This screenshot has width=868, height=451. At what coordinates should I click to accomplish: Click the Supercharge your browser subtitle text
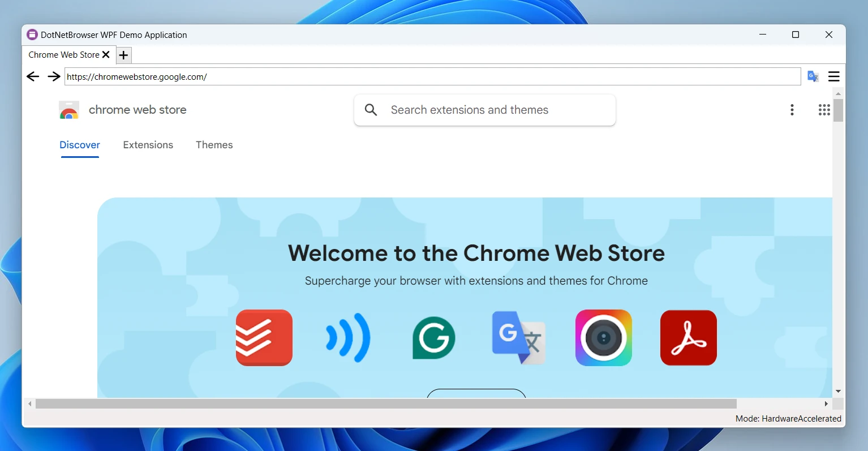pos(476,281)
